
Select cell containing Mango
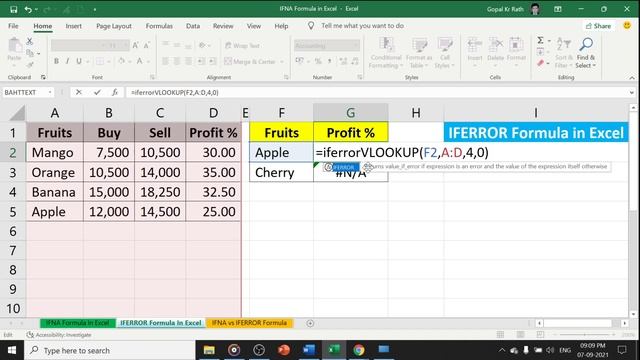click(55, 152)
